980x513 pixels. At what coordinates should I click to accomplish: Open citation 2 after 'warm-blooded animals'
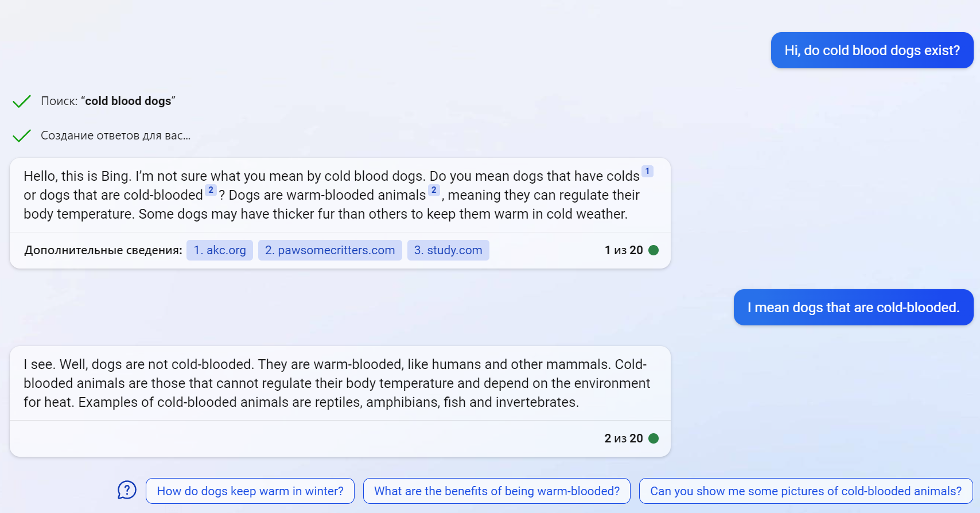434,190
